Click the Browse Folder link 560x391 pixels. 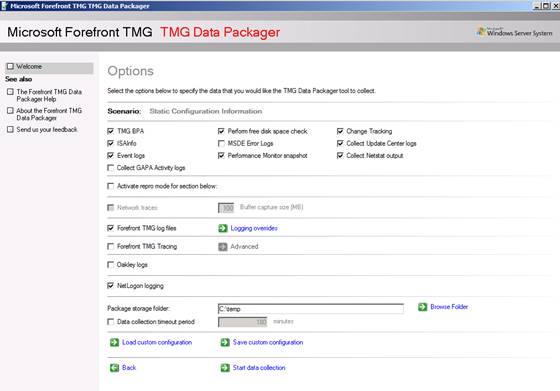[x=449, y=307]
